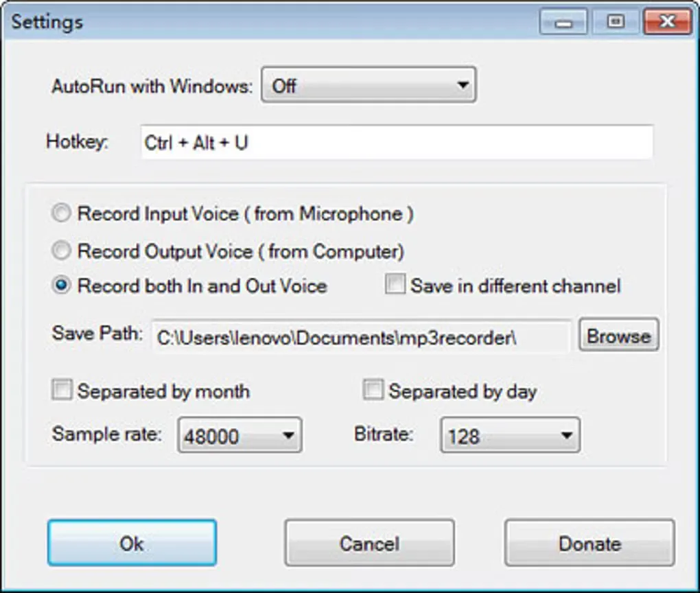This screenshot has width=700, height=593.
Task: Browse for a save folder
Action: 619,335
